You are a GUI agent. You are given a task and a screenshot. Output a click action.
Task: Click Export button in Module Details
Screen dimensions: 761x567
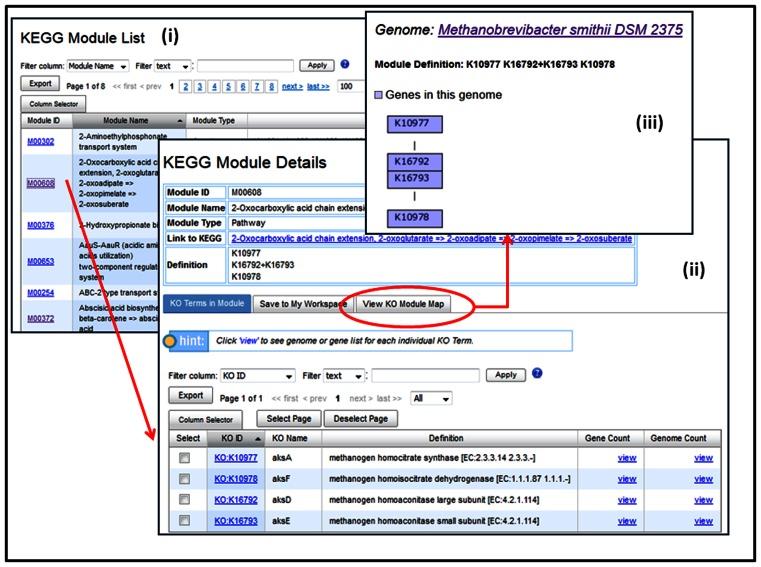point(191,395)
